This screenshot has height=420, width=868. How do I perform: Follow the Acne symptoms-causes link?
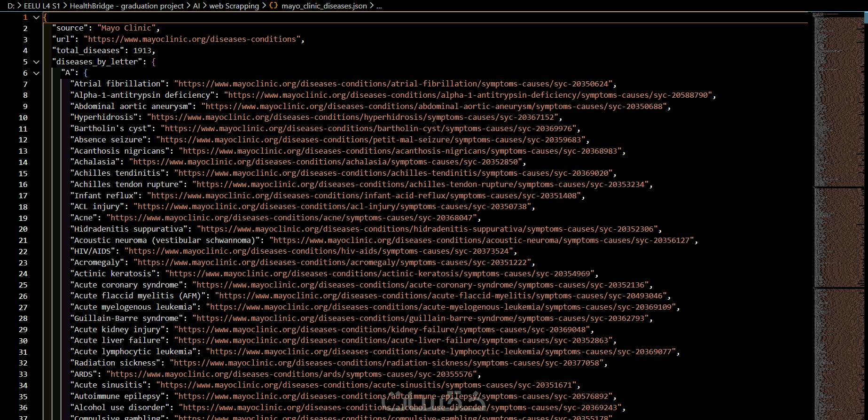point(292,218)
